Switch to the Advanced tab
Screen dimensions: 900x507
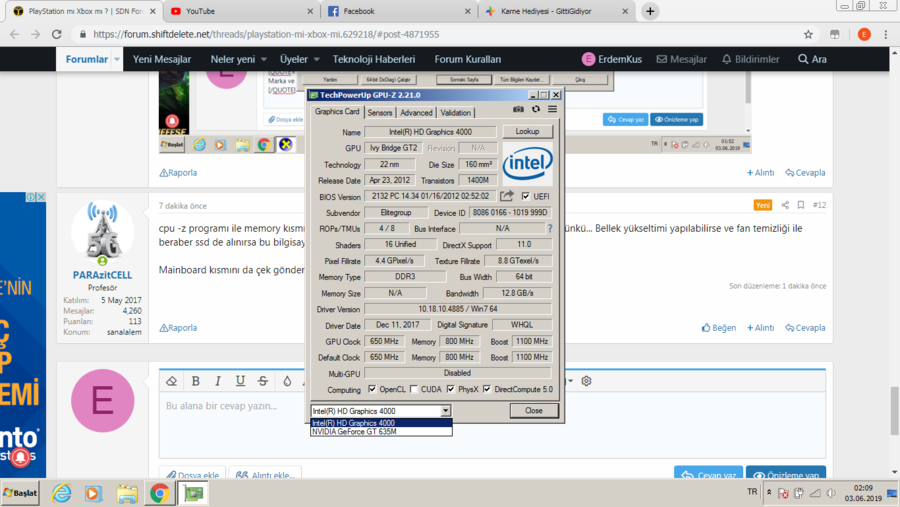pos(416,113)
